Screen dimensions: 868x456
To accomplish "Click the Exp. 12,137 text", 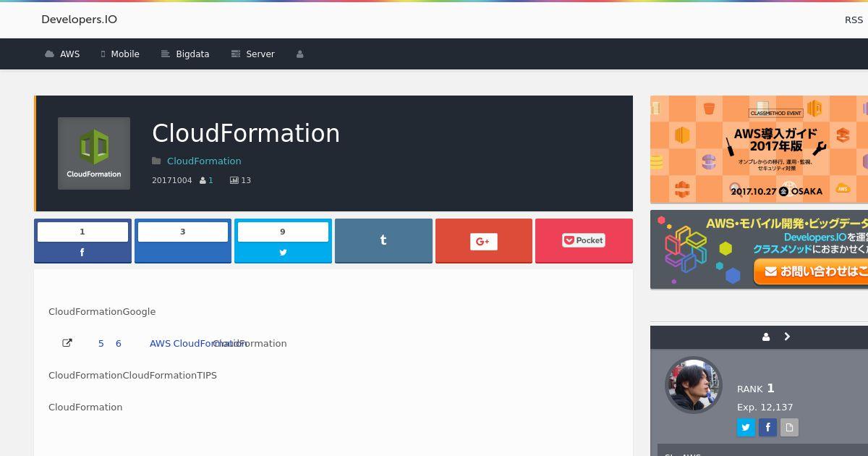I will click(765, 408).
